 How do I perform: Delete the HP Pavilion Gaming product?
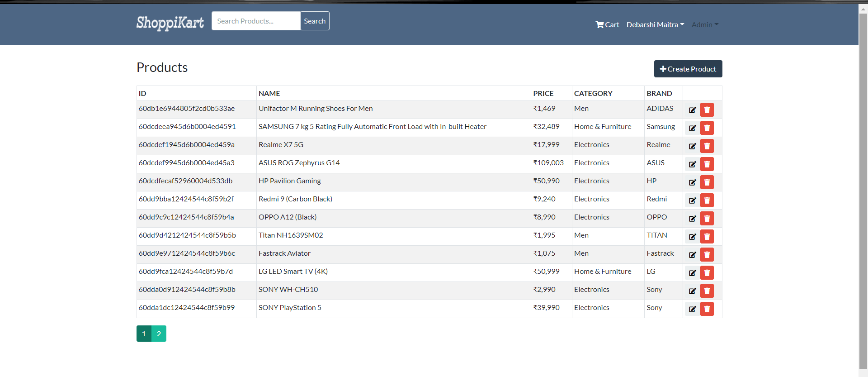tap(707, 182)
